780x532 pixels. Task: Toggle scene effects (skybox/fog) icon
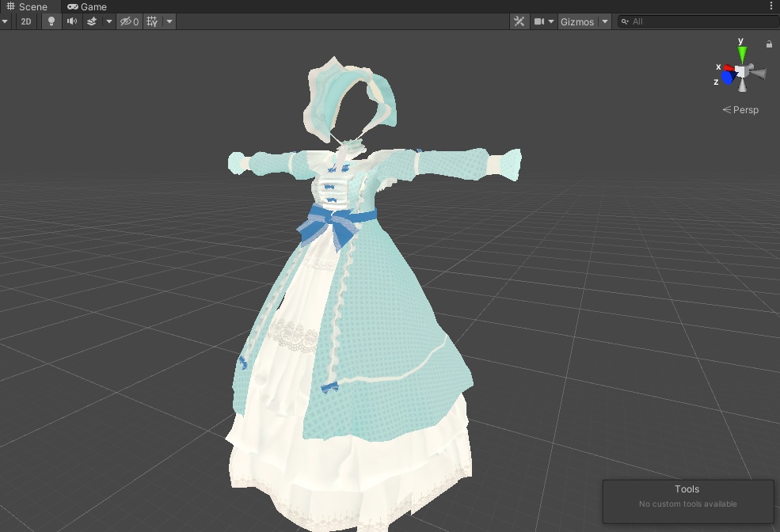(92, 21)
